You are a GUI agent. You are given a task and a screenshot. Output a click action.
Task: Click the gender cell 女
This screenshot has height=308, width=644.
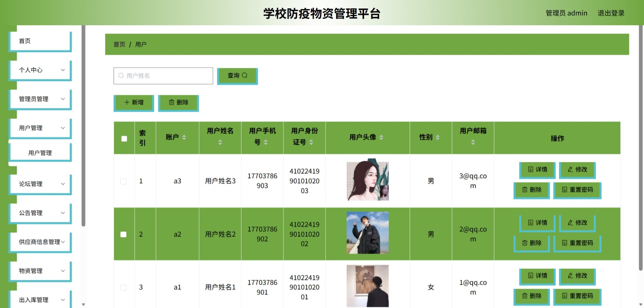click(431, 287)
